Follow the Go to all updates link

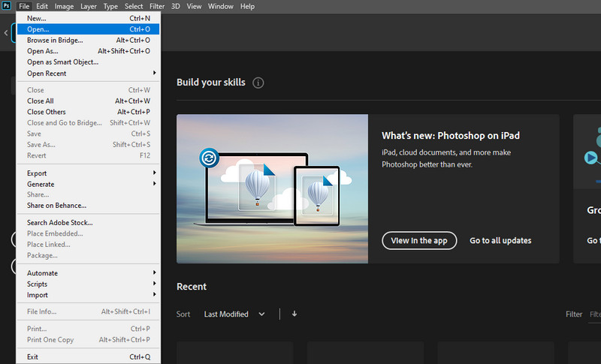(500, 241)
